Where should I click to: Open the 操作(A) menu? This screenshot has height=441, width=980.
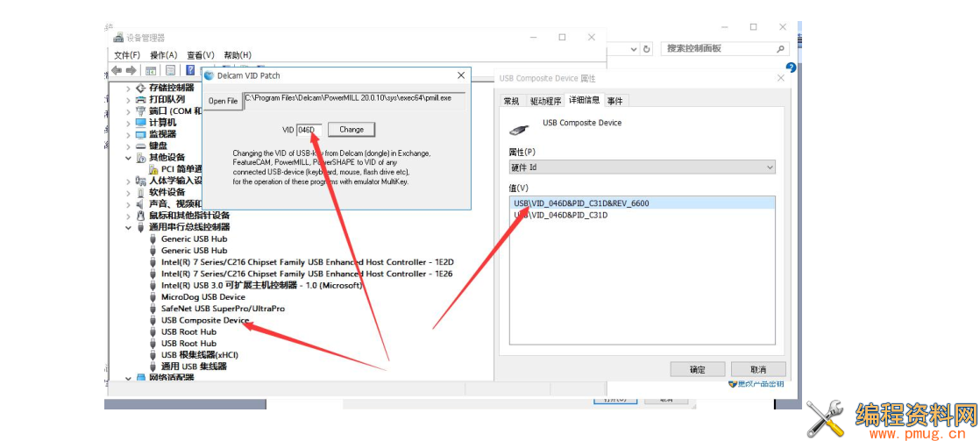coord(164,55)
